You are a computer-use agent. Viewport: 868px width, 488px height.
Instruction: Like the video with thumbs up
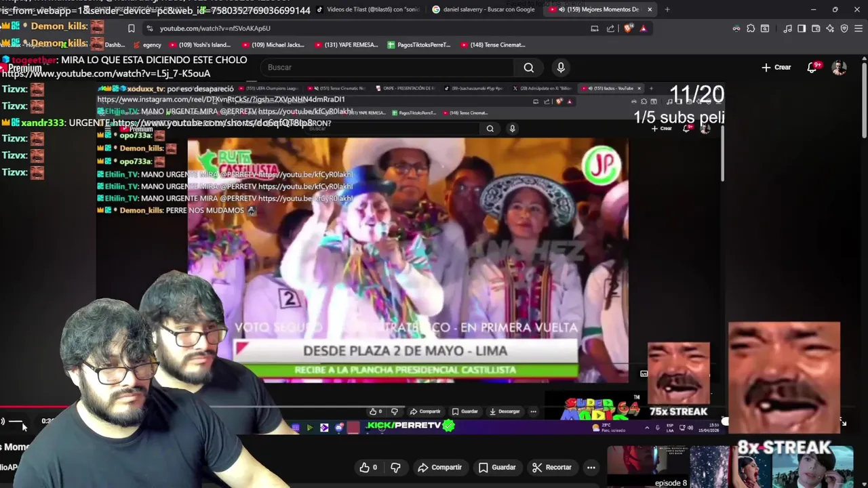click(x=369, y=467)
